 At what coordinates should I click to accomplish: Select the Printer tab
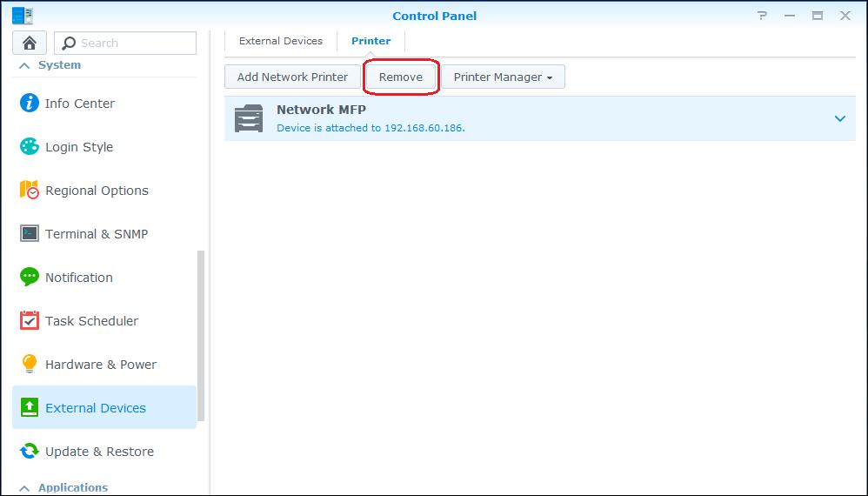371,41
